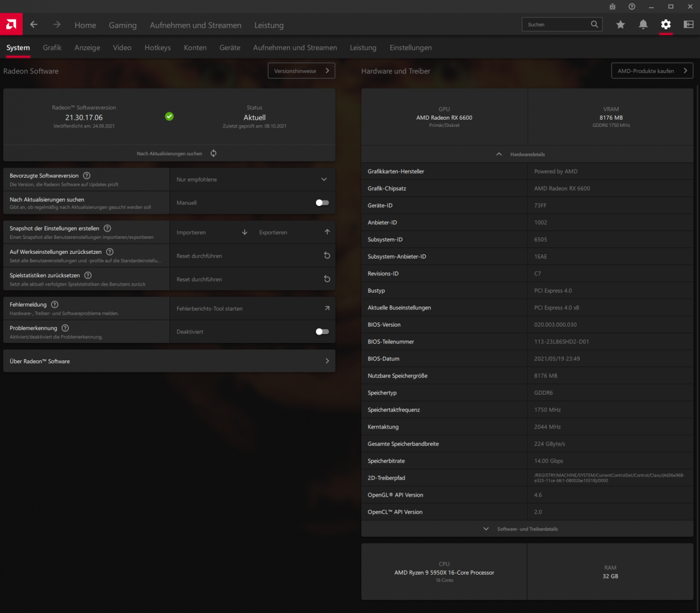Open favorites star icon

pyautogui.click(x=620, y=25)
